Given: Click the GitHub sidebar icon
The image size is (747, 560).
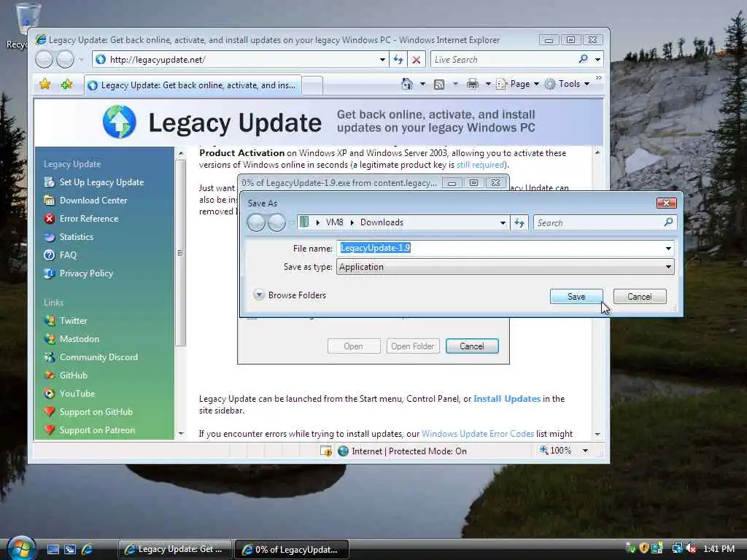Looking at the screenshot, I should [49, 376].
